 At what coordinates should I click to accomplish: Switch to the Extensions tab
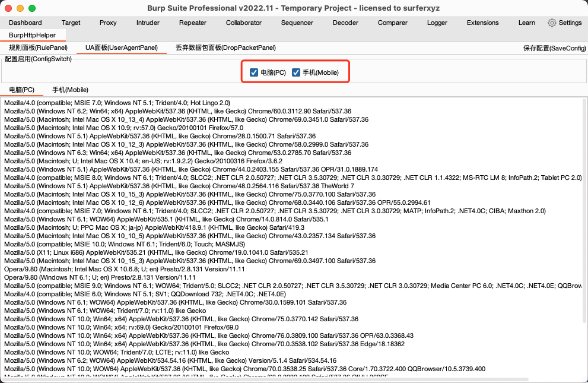482,23
